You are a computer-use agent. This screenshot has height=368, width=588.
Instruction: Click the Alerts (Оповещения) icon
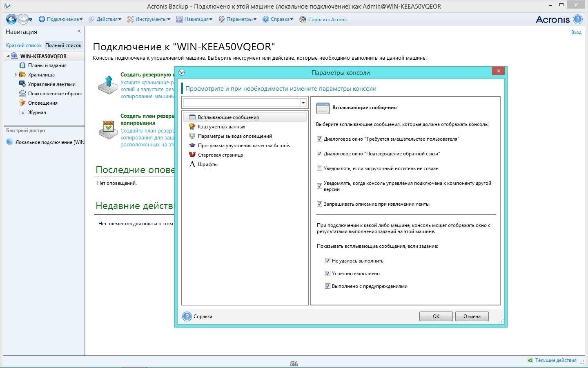pos(22,103)
